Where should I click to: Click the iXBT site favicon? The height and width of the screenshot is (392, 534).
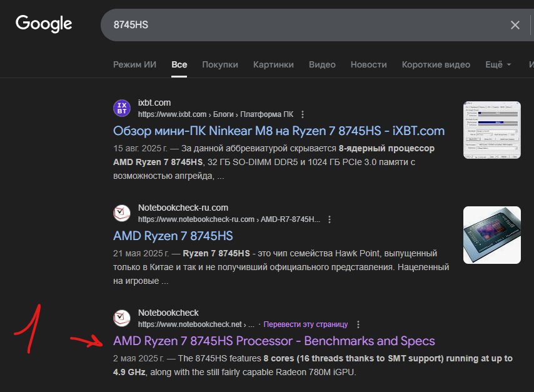pos(122,108)
